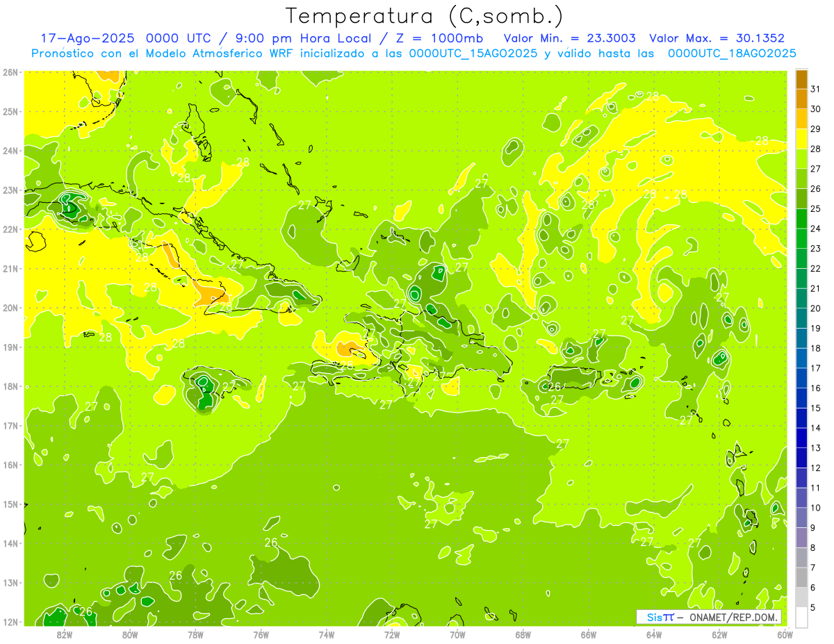This screenshot has width=834, height=644.
Task: Click the purple legend swatch between 8 and 9
Action: tap(801, 538)
